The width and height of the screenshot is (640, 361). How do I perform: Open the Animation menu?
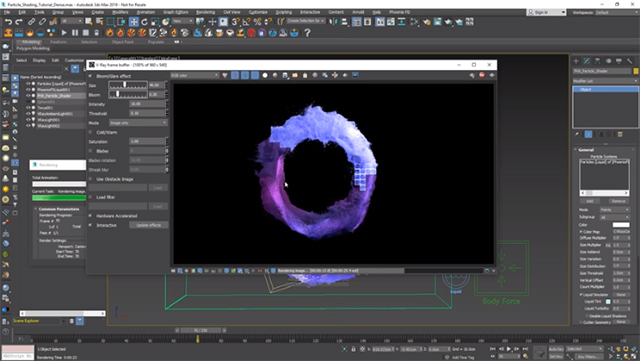coord(146,12)
